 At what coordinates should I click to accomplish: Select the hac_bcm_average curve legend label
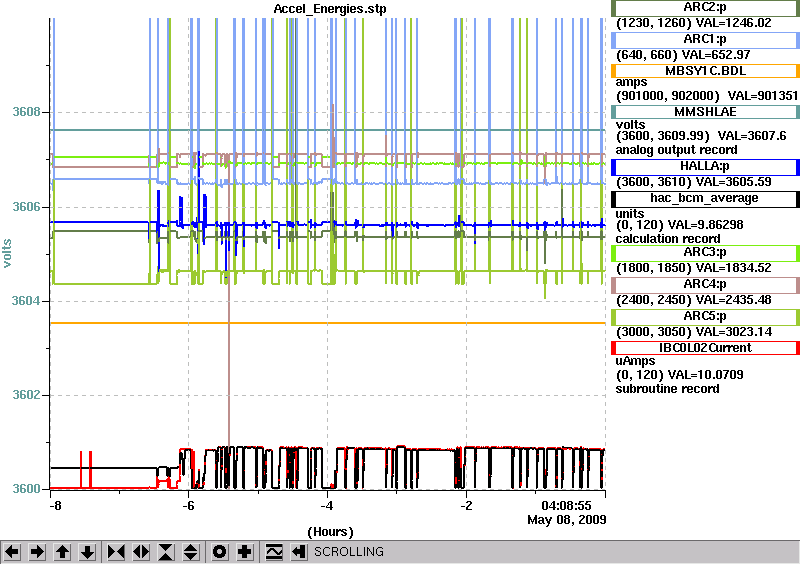point(705,199)
